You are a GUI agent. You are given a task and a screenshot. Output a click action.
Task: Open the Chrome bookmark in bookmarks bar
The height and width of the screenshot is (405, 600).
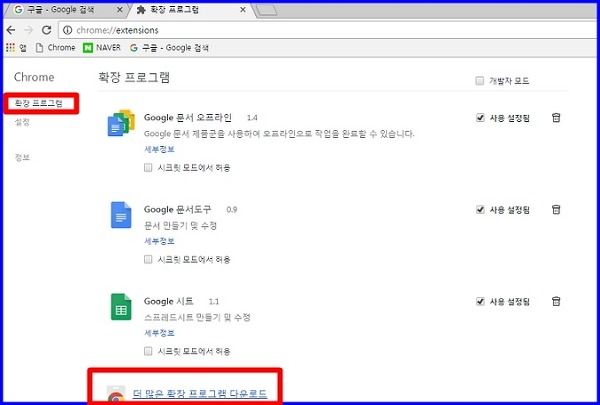(55, 48)
